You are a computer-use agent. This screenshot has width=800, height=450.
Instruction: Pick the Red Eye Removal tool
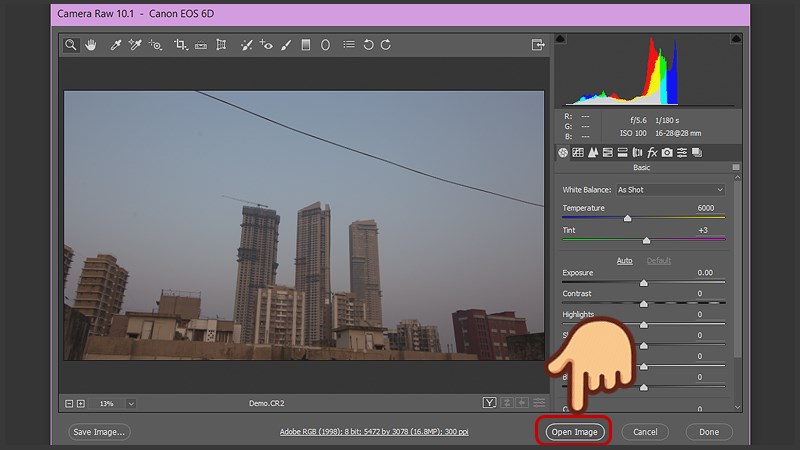point(266,45)
